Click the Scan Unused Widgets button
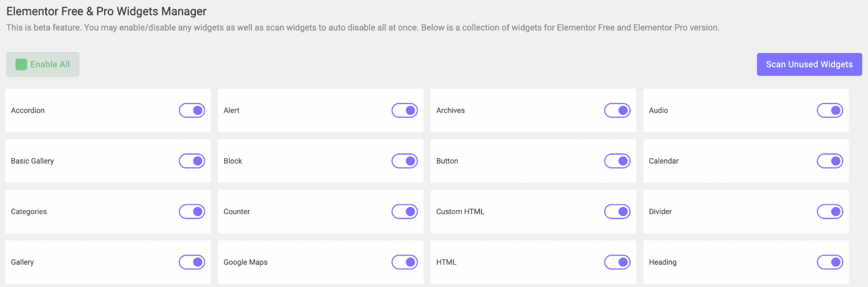Viewport: 868px width, 287px height. pos(809,64)
